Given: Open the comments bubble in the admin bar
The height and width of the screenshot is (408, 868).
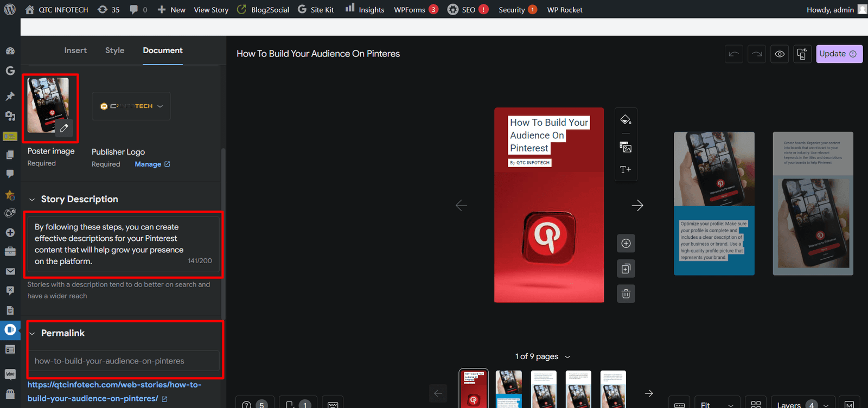Looking at the screenshot, I should (138, 9).
